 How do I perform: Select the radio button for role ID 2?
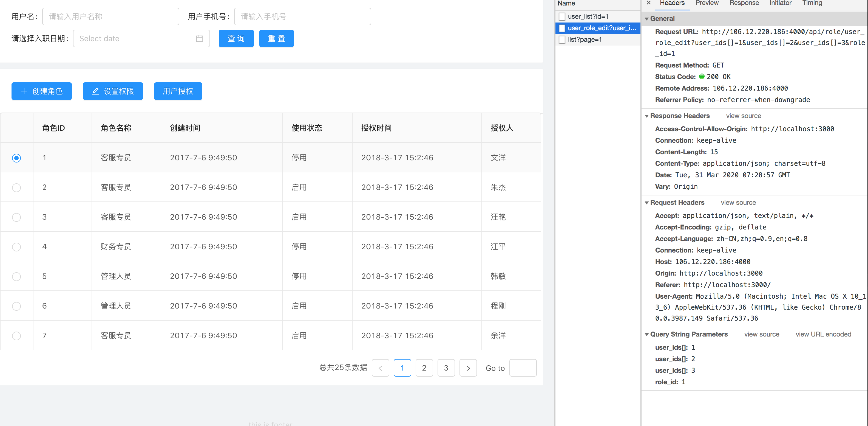click(16, 187)
